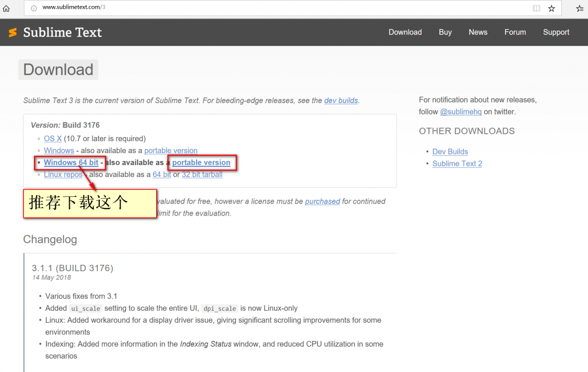Click the Changelog heading
Viewport: 588px width, 372px height.
pyautogui.click(x=50, y=240)
